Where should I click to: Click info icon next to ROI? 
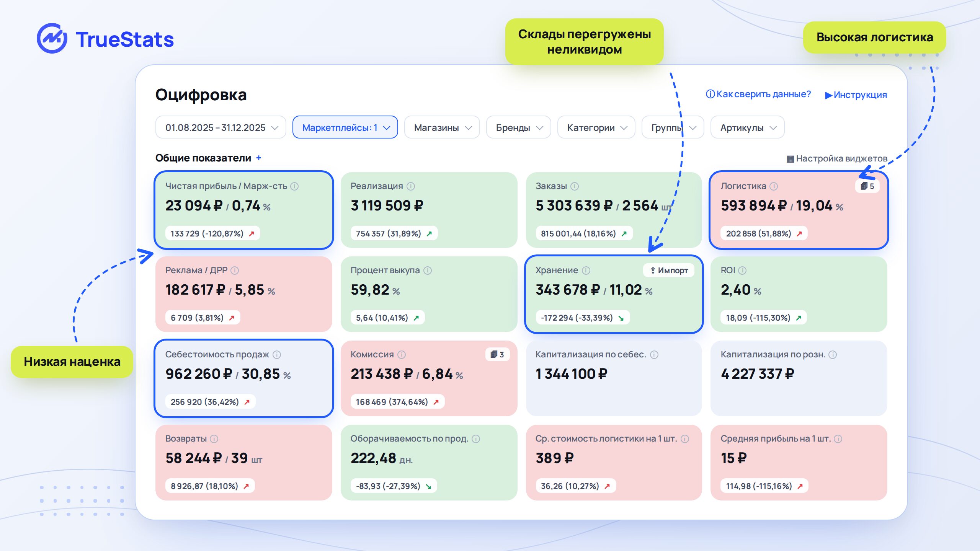coord(742,271)
